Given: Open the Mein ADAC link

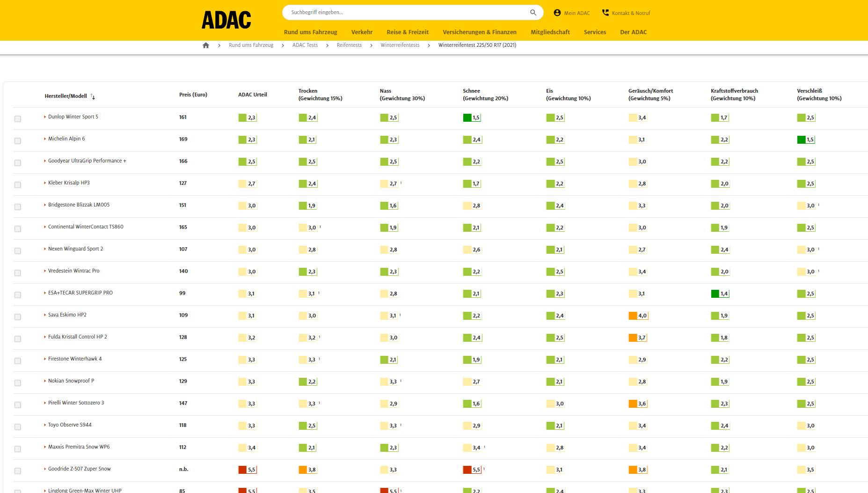Looking at the screenshot, I should (x=577, y=13).
